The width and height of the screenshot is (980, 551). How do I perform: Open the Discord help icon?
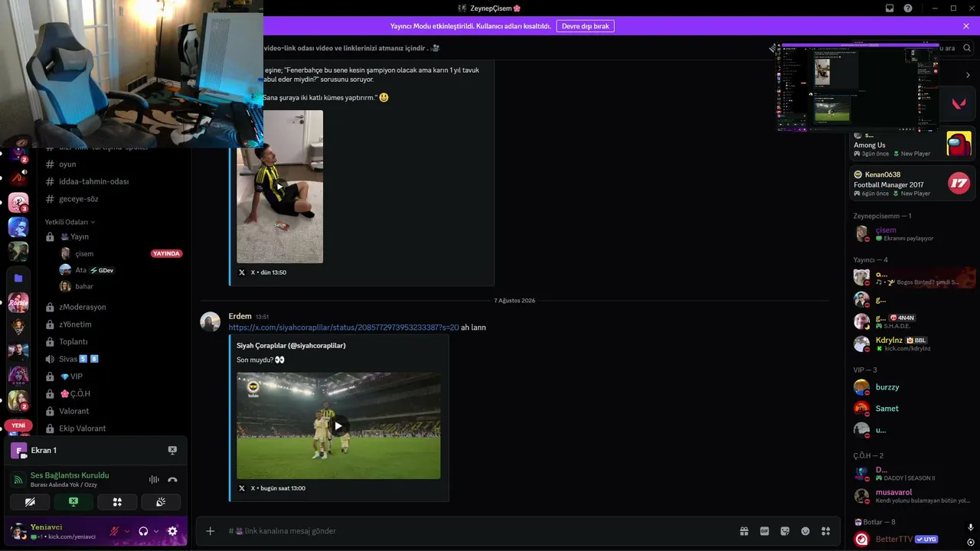(x=908, y=8)
